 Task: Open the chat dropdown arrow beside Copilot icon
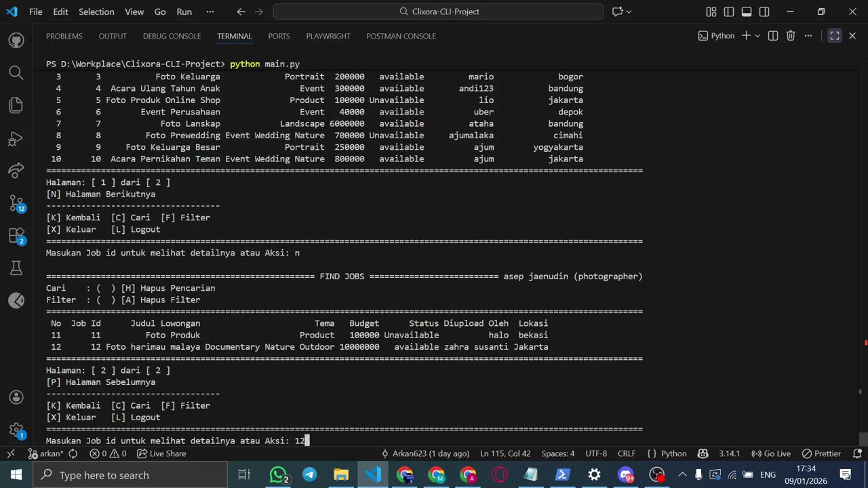point(629,12)
